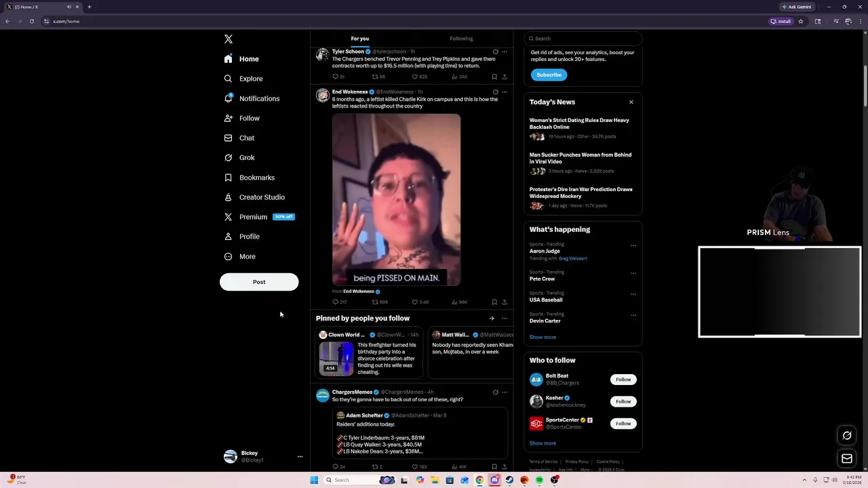Open Bookmarks in sidebar
Viewport: 868px width, 488px height.
pos(249,178)
